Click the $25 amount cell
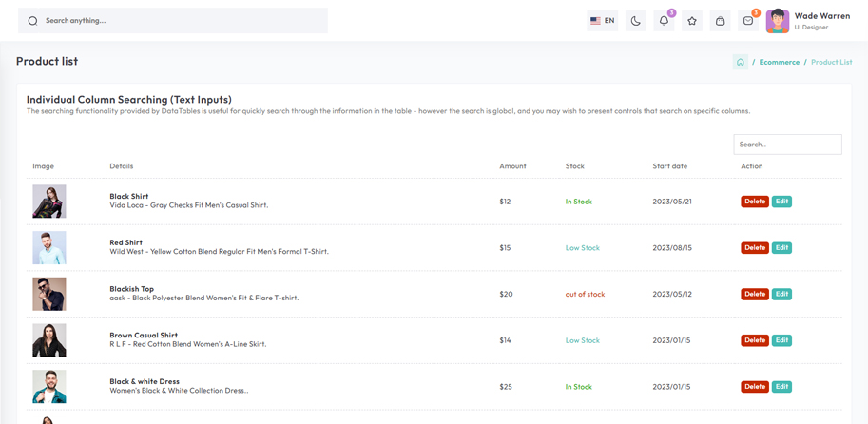Viewport: 868px width, 424px height. click(x=506, y=386)
